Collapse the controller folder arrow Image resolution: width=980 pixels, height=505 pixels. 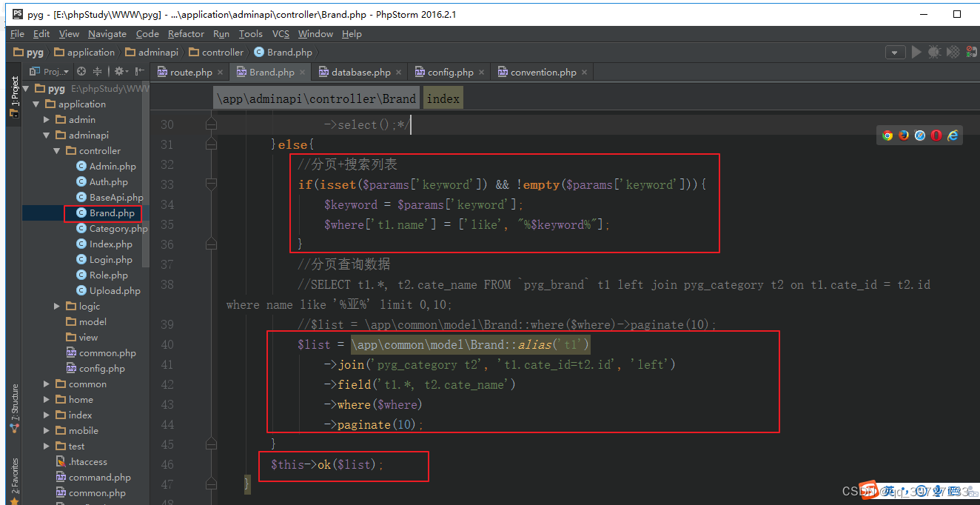click(x=58, y=150)
